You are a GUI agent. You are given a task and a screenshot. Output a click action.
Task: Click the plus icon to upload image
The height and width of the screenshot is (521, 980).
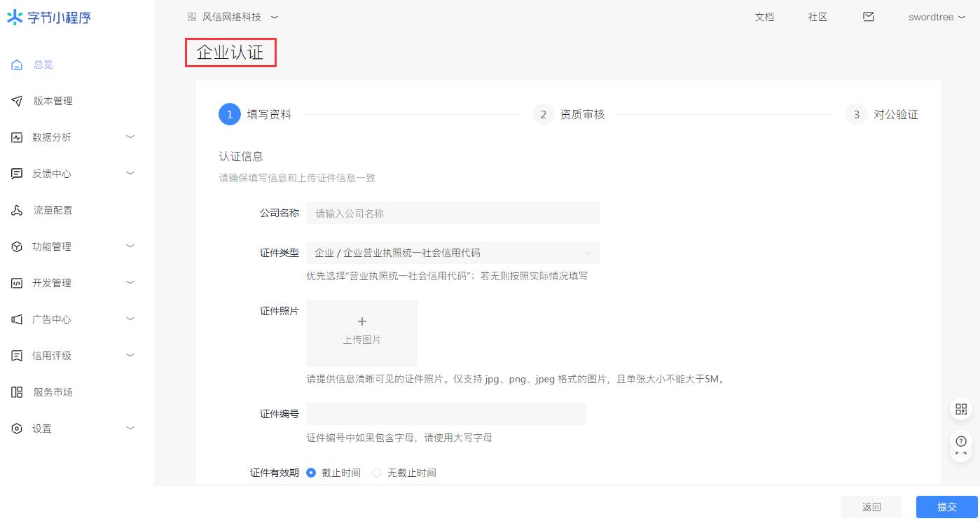(362, 321)
